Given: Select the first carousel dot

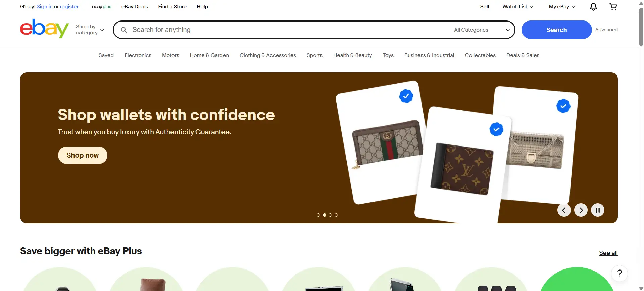Looking at the screenshot, I should coord(318,215).
